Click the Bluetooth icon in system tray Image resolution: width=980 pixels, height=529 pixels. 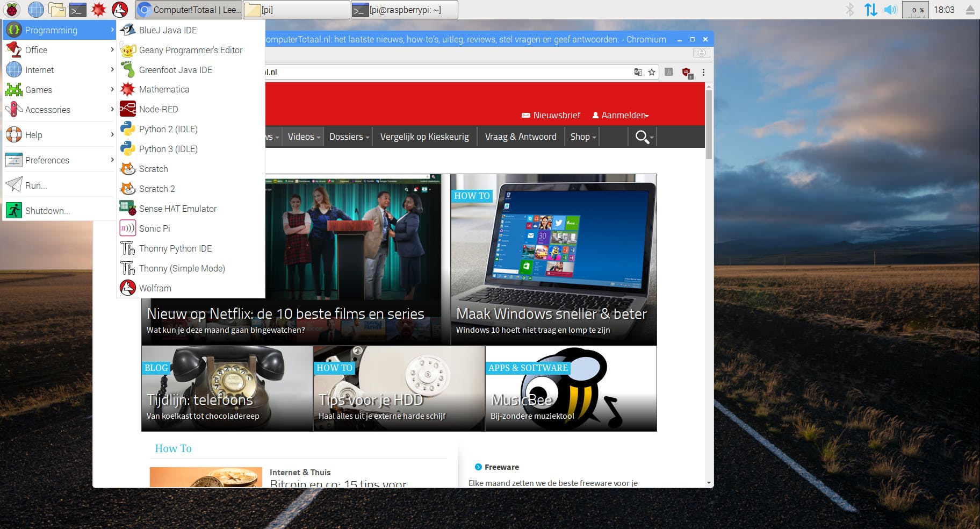point(849,9)
